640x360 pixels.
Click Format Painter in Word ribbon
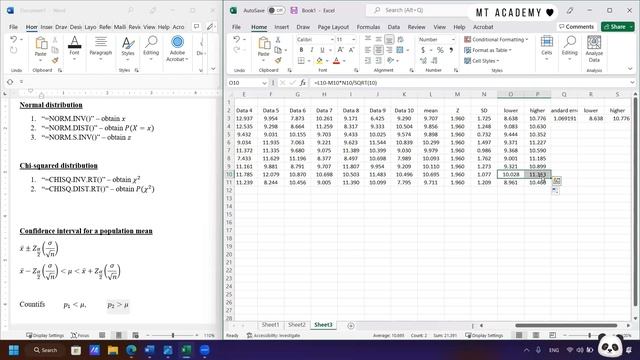click(55, 60)
